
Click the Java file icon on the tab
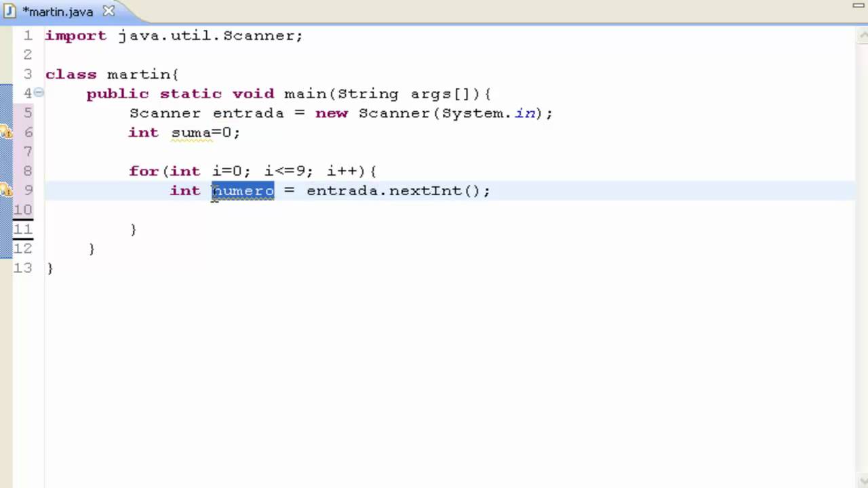click(x=10, y=12)
